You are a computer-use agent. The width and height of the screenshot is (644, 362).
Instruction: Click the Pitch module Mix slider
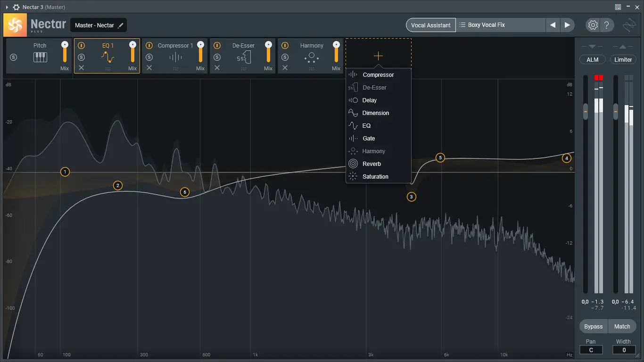coord(65,52)
